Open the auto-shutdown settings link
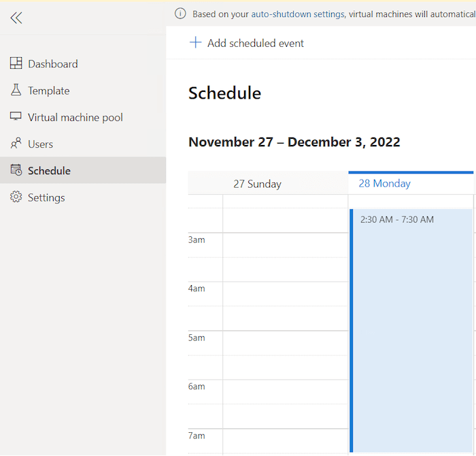This screenshot has width=476, height=456. [298, 14]
